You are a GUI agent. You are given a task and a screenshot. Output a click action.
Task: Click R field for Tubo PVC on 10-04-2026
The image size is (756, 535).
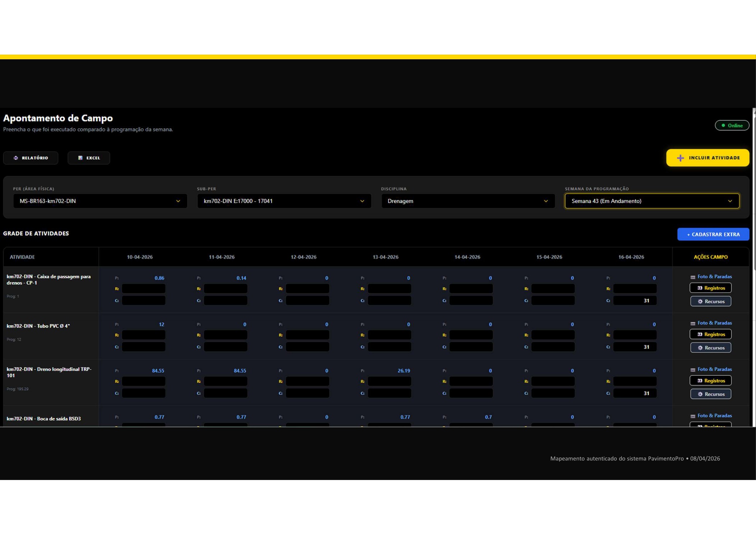[x=144, y=335]
